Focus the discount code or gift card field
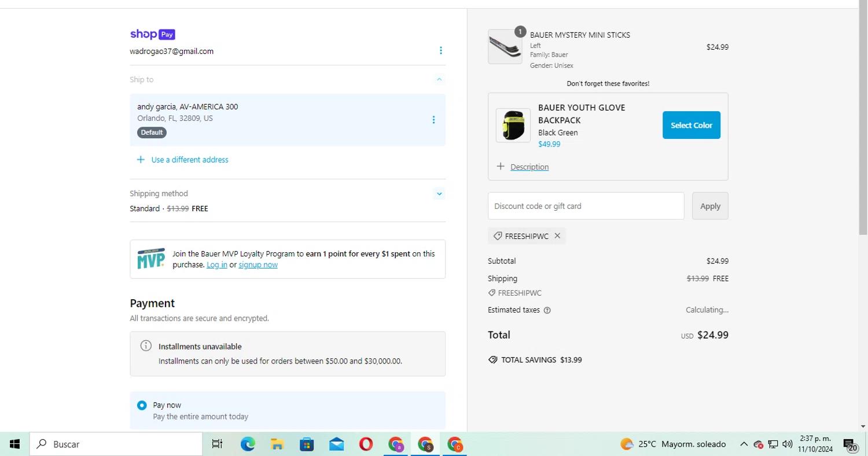The image size is (868, 456). click(586, 206)
